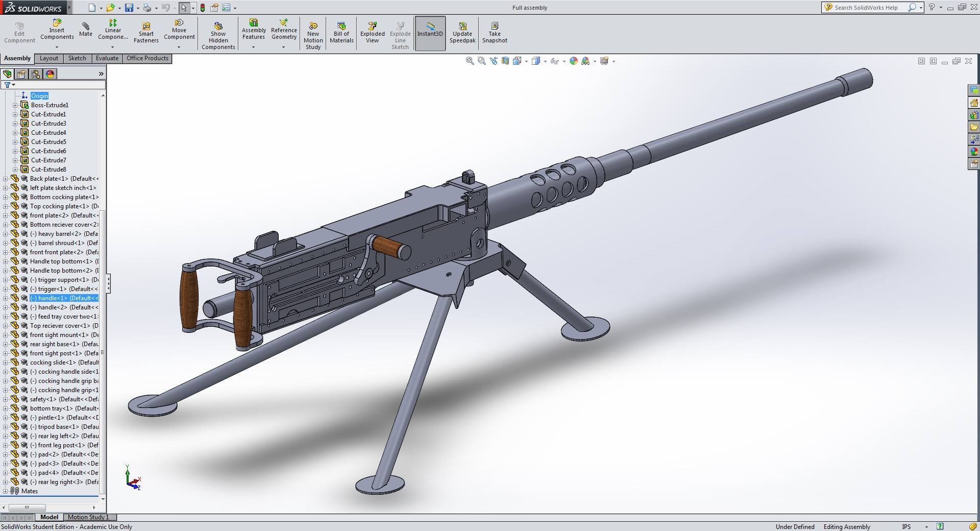Click the Apply Scene icon

585,61
